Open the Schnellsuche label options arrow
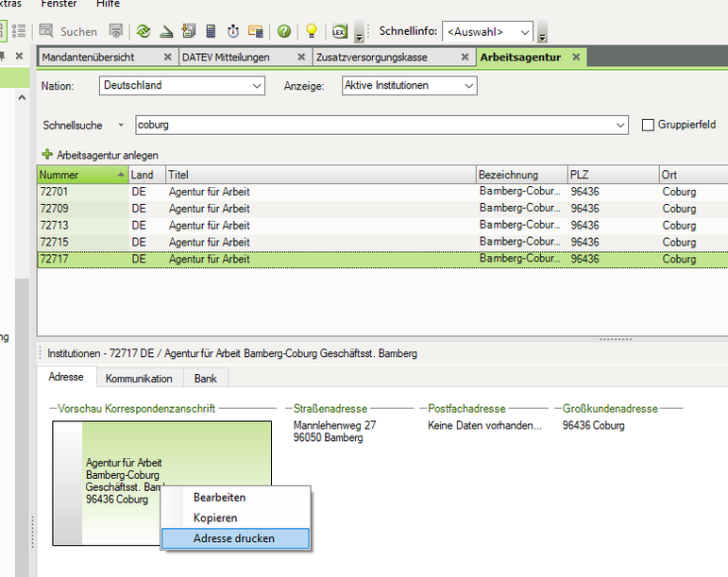728x577 pixels. [121, 125]
